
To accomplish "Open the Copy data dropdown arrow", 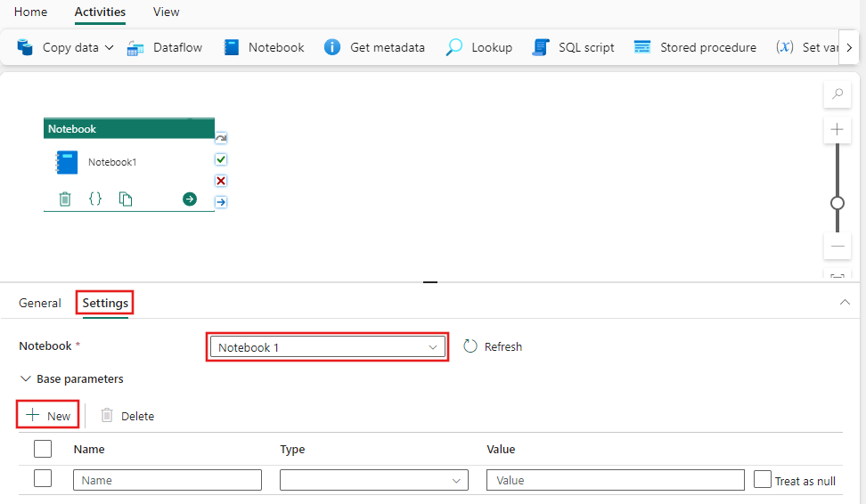I will tap(110, 48).
